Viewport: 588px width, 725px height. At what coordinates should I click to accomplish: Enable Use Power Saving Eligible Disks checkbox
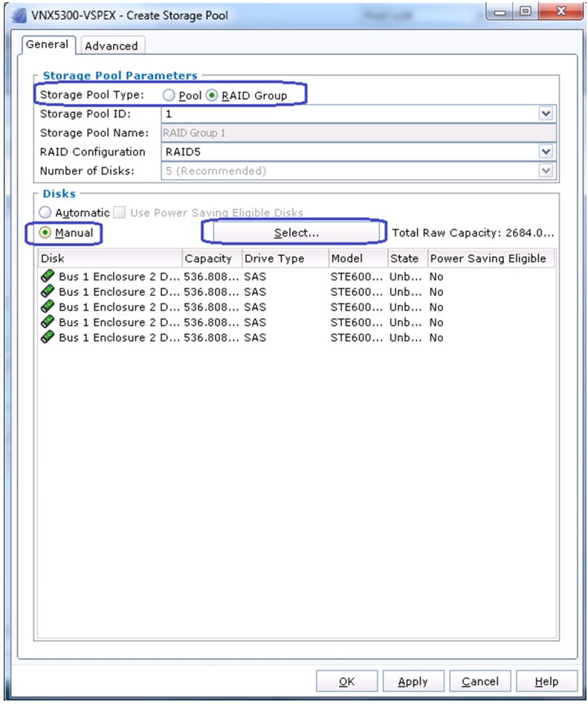click(120, 213)
